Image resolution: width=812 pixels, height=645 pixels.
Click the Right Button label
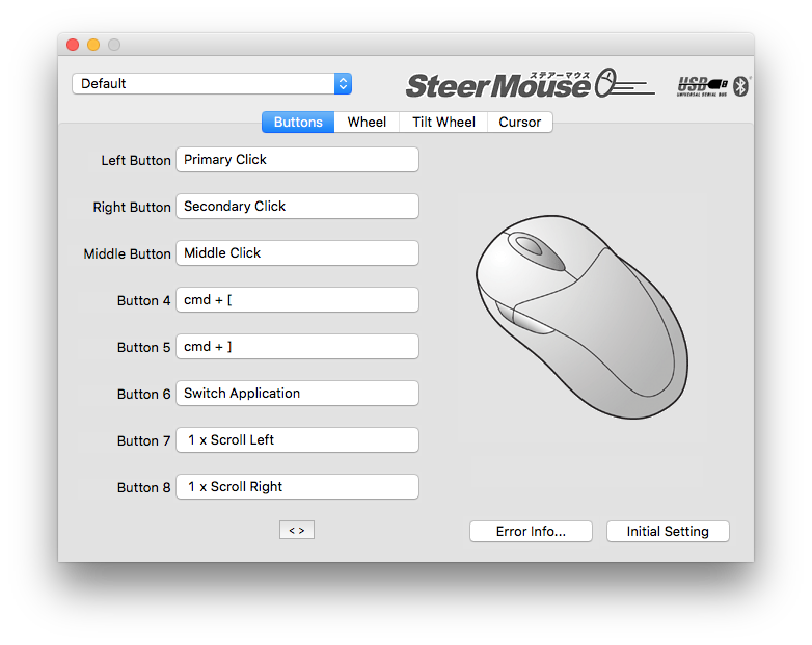click(x=132, y=207)
